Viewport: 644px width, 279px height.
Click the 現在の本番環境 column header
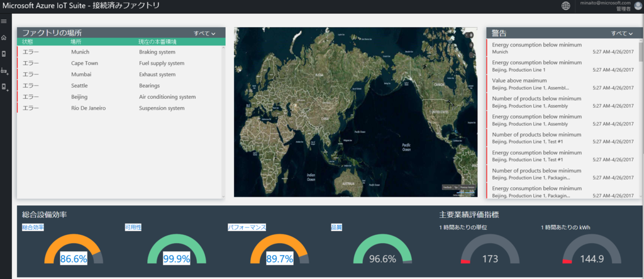[x=158, y=42]
